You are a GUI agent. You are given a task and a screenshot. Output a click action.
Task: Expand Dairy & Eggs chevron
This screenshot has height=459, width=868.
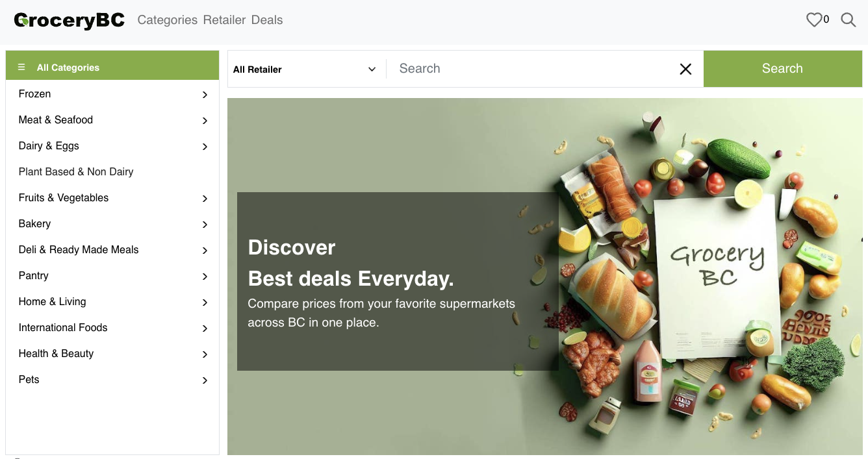coord(205,147)
